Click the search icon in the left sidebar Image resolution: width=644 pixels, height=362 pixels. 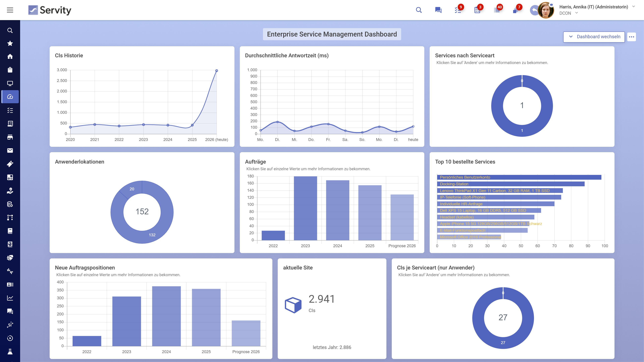coord(10,31)
